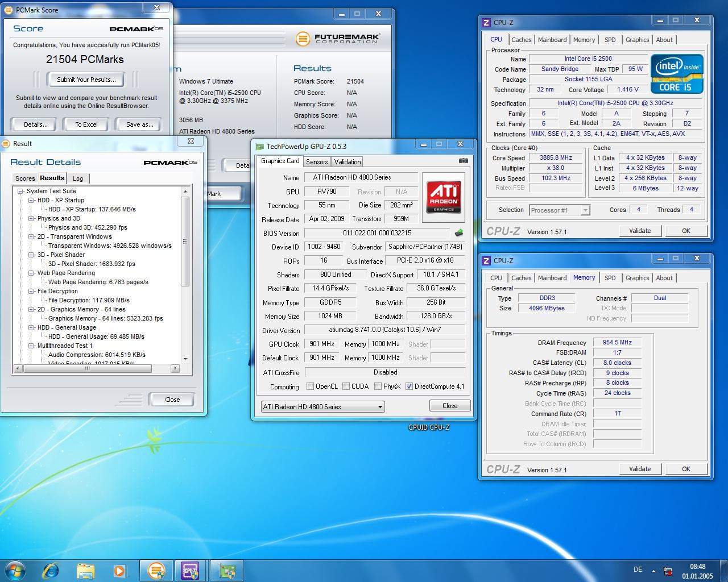728x582 pixels.
Task: Click Close button in GPU-Z window
Action: tap(450, 406)
